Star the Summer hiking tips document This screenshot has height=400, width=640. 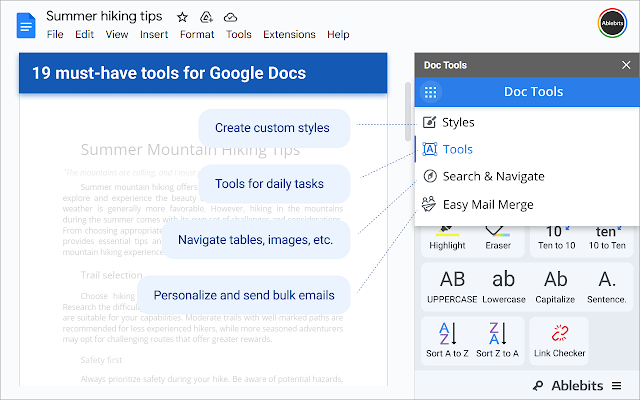pyautogui.click(x=182, y=17)
